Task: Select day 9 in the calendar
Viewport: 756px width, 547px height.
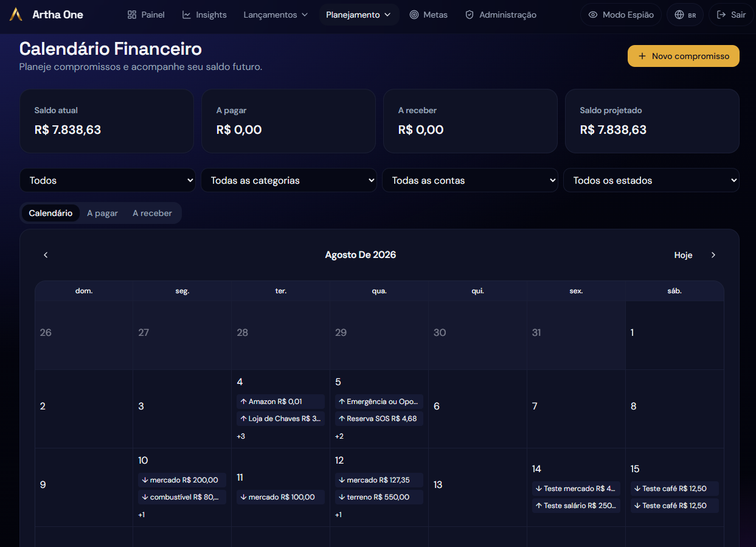Action: [x=84, y=487]
